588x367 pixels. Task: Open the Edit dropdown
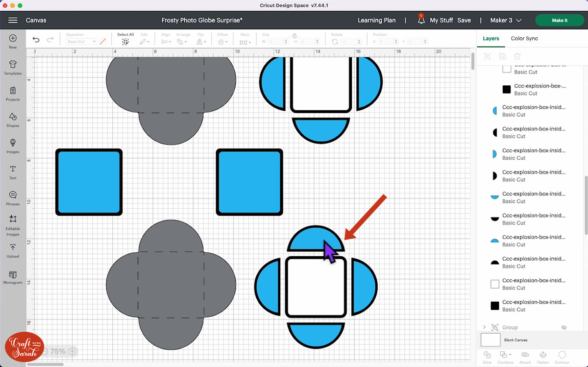click(x=145, y=42)
